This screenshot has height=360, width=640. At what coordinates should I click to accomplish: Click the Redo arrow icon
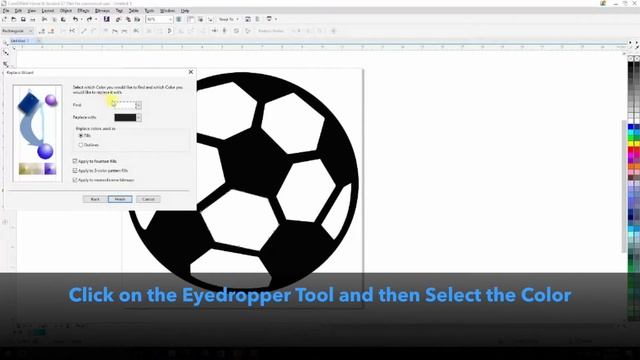[89, 19]
